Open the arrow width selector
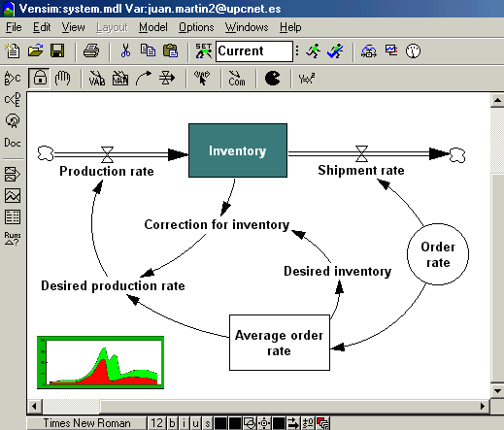The height and width of the screenshot is (430, 504). pos(293,423)
